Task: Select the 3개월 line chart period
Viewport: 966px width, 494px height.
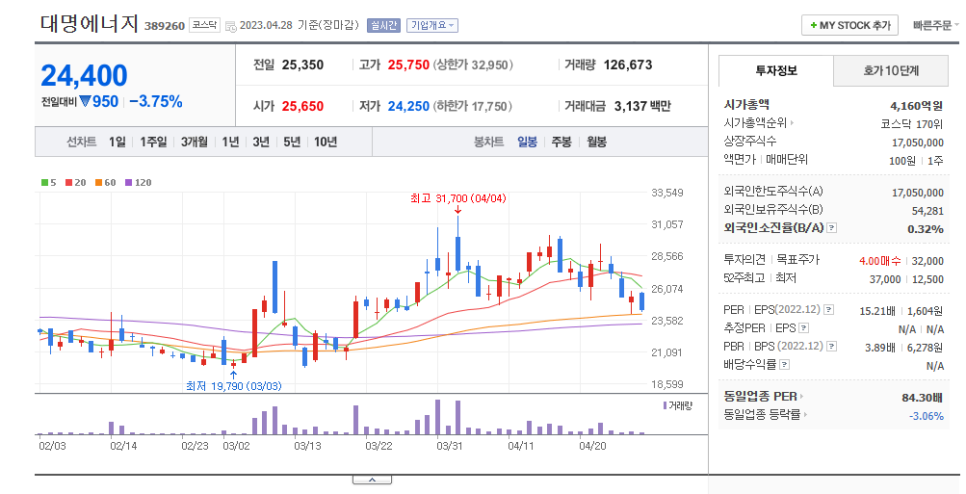Action: point(194,142)
